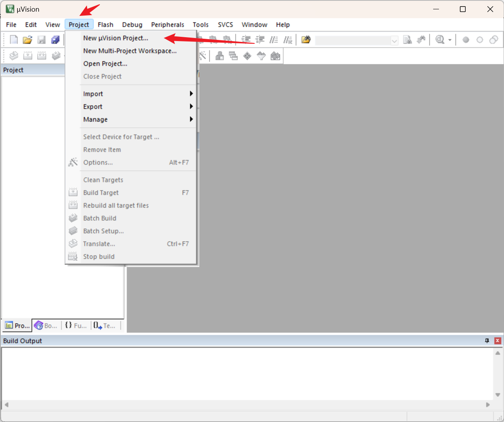The image size is (504, 422).
Task: Open the Window menu
Action: [x=254, y=24]
